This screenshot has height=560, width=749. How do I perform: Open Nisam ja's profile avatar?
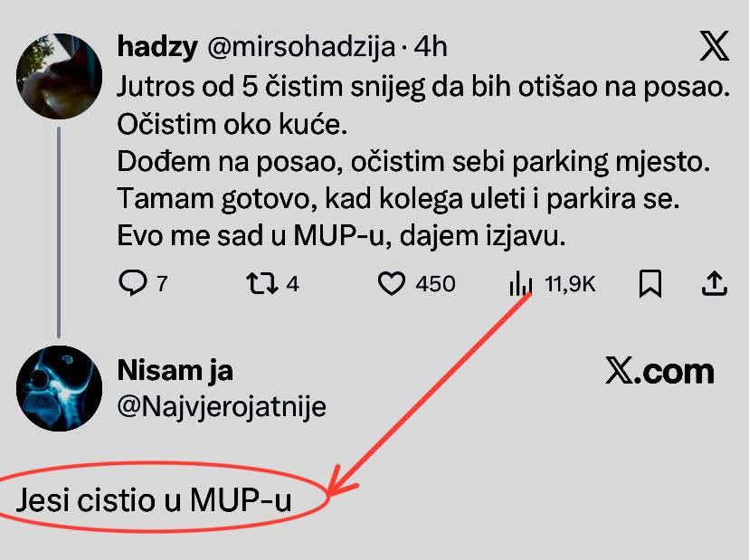coord(60,387)
